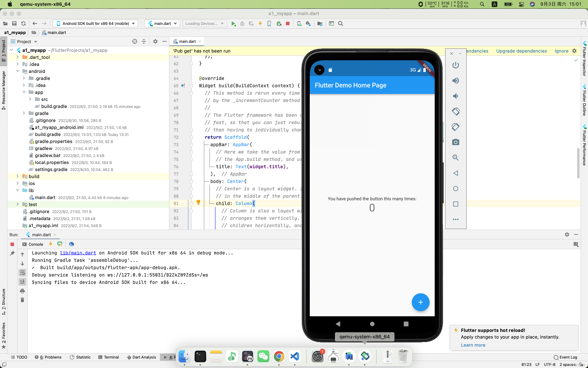Pin the Run tab with pin icon
This screenshot has height=368, width=588.
pos(12,254)
